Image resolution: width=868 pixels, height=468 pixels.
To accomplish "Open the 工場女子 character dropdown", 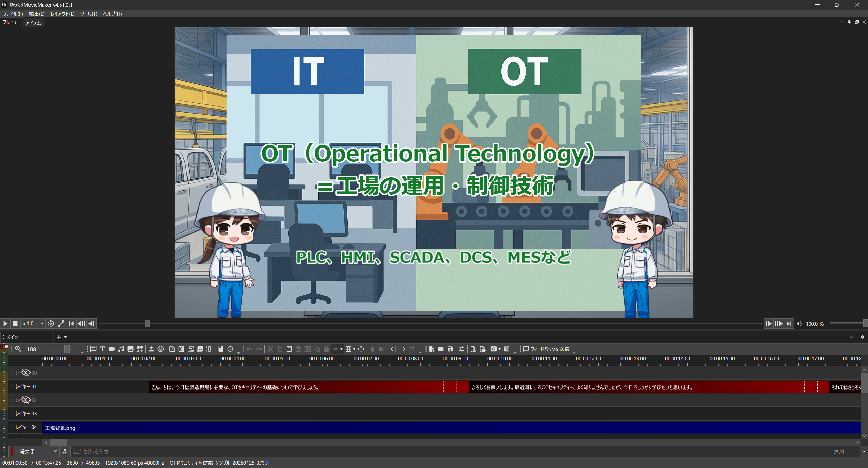I will [x=35, y=451].
